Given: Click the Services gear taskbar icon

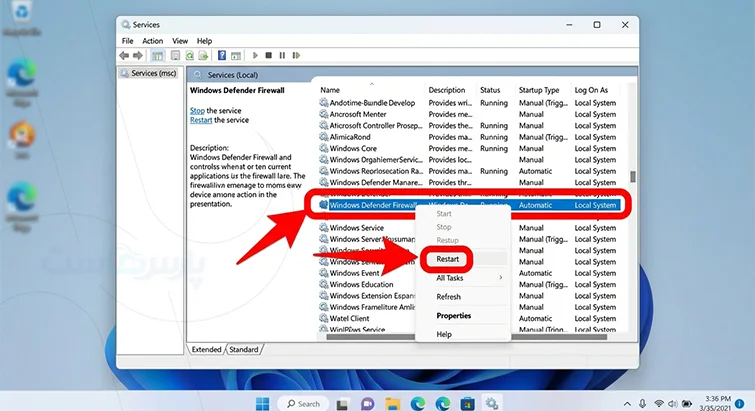Looking at the screenshot, I should click(x=492, y=403).
